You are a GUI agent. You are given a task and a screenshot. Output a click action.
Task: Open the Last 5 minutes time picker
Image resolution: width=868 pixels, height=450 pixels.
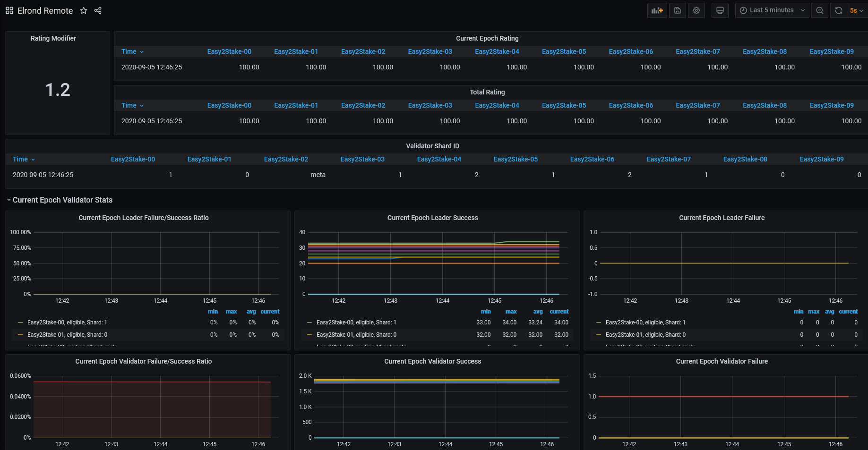772,10
